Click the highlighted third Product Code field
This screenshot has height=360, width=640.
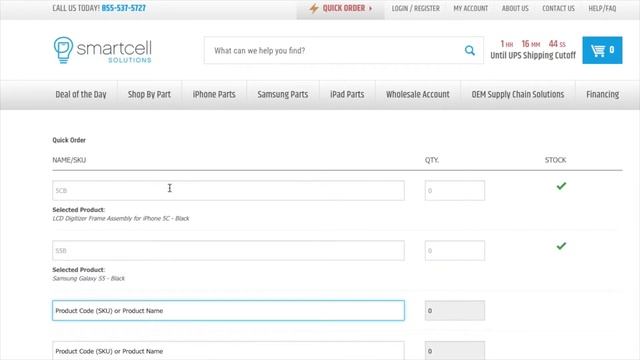[x=228, y=311]
